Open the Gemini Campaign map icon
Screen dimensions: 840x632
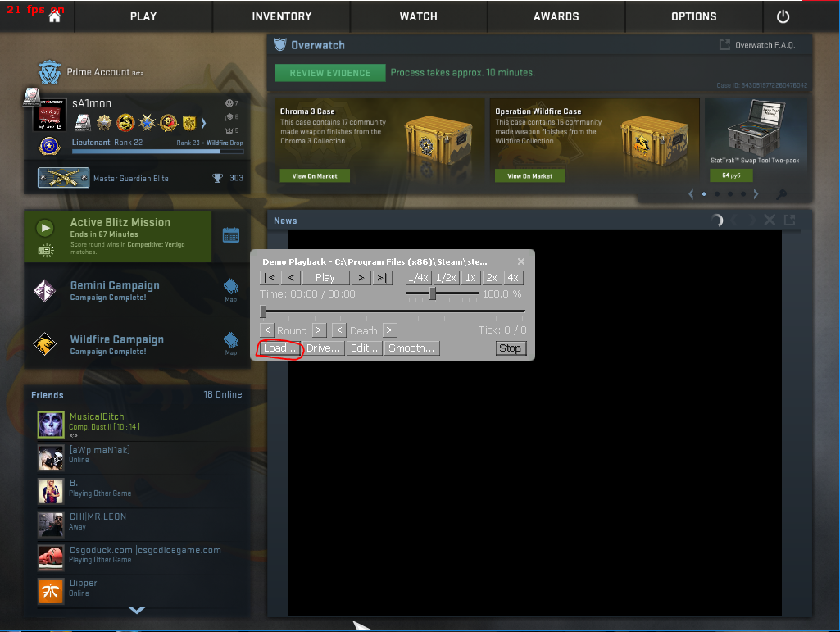(x=231, y=290)
